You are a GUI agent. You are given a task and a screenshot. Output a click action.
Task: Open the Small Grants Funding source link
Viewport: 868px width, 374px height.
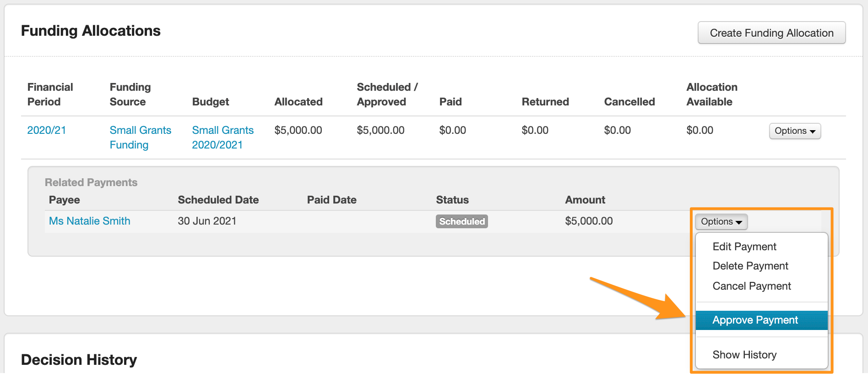click(x=140, y=137)
